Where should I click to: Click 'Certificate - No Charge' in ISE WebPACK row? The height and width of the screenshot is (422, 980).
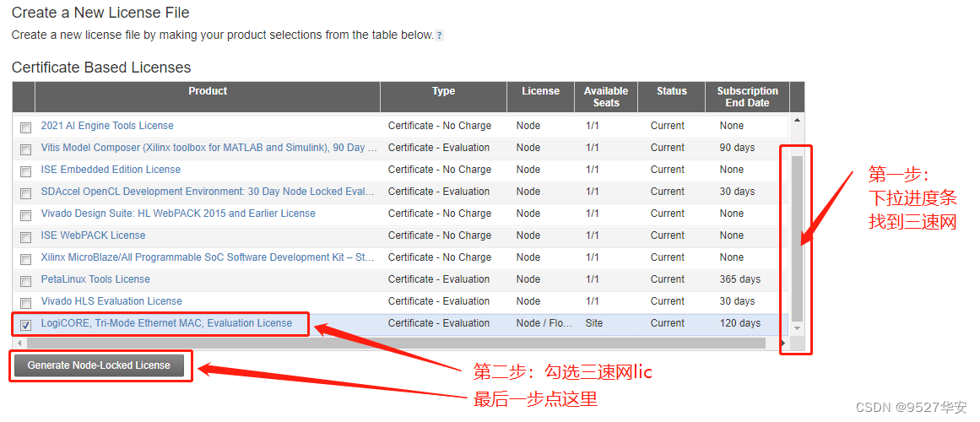(440, 235)
